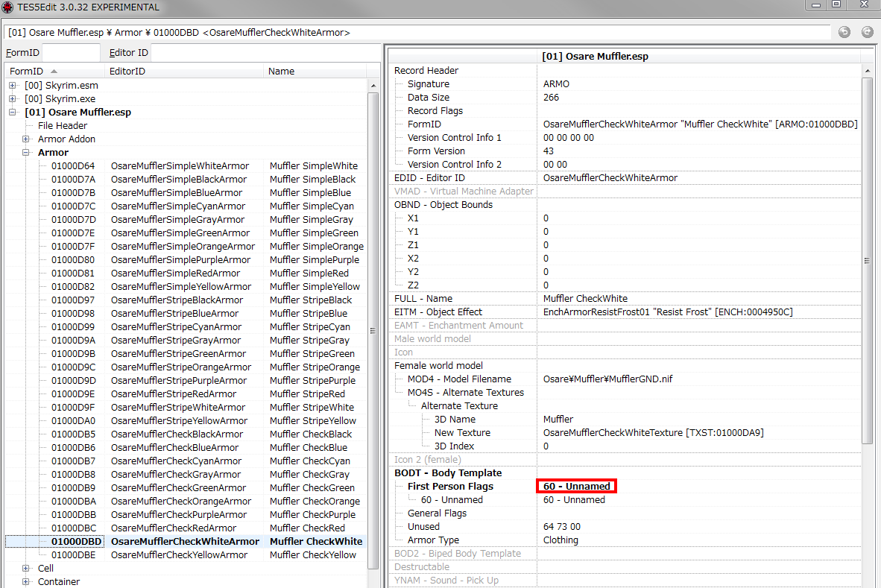The image size is (881, 588).
Task: Select record 01000DB7 Muffler CheckCyan
Action: click(186, 461)
